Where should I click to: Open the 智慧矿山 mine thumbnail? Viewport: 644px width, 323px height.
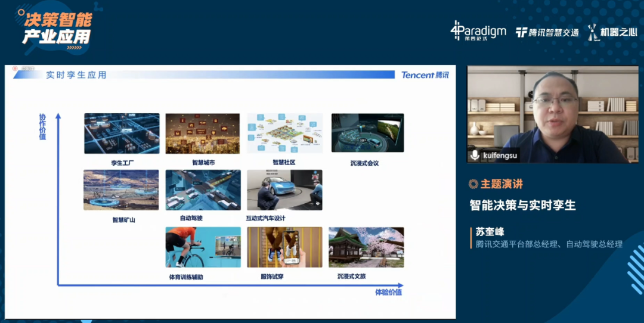tap(121, 190)
